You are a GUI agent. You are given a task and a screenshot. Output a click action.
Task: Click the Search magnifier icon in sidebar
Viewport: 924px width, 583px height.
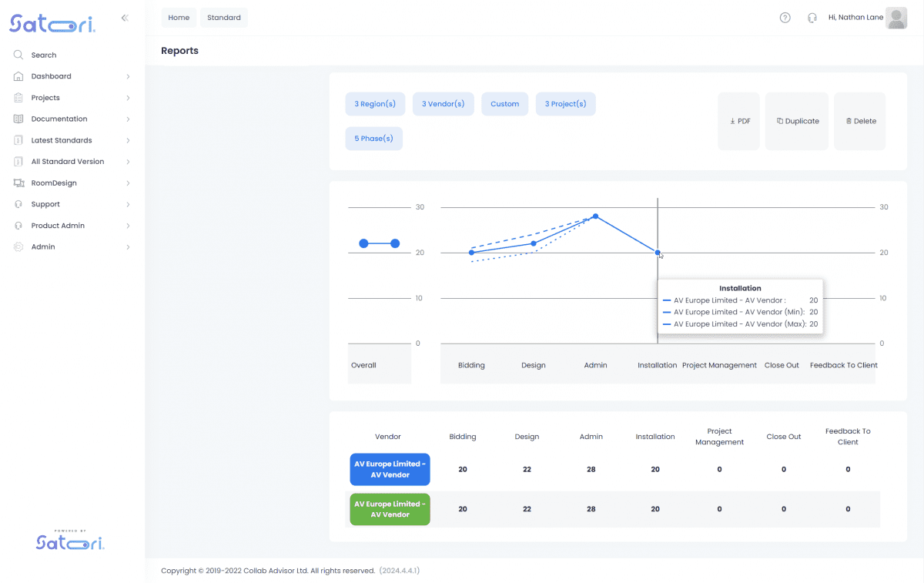(18, 55)
